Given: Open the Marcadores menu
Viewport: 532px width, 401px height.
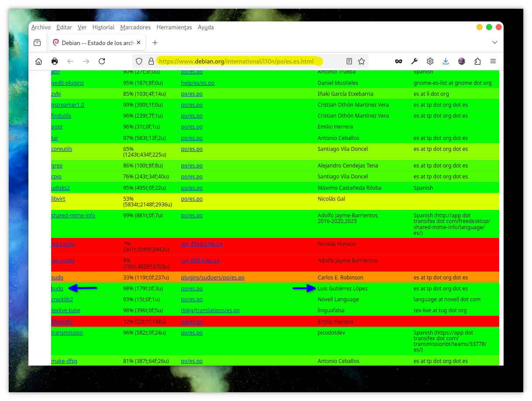Looking at the screenshot, I should [x=136, y=27].
